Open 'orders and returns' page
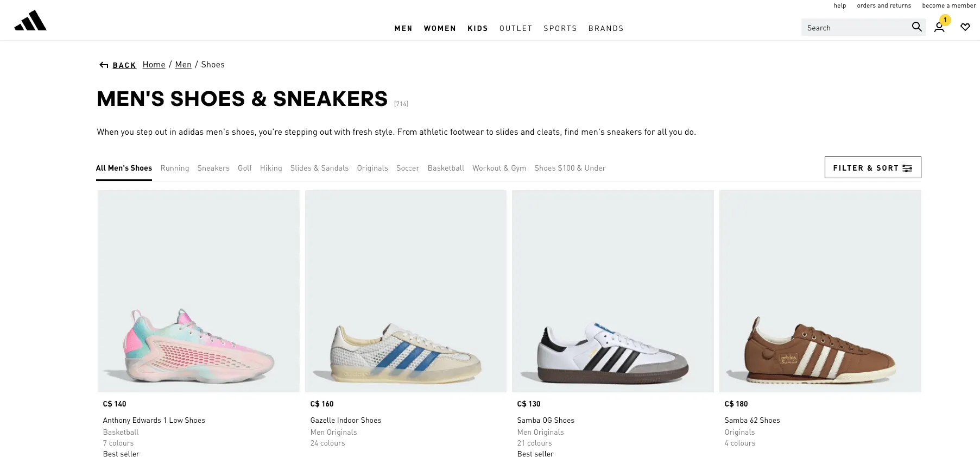Screen dimensions: 980x463 (884, 5)
